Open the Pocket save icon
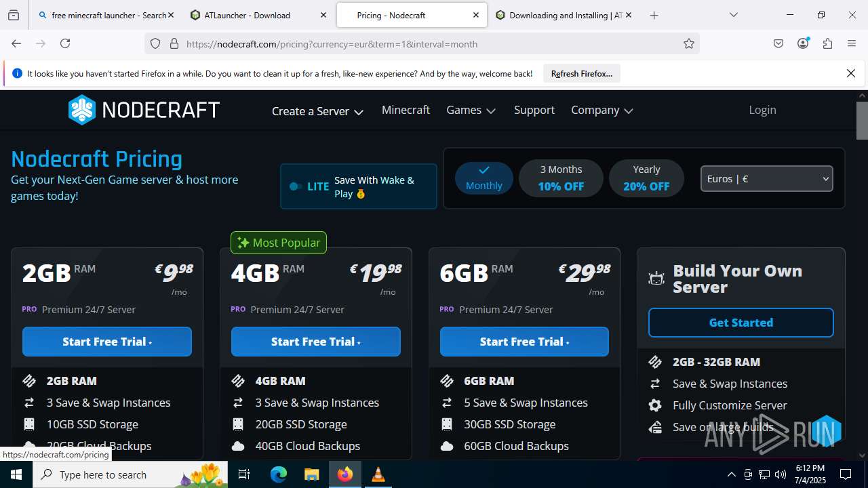Screen dimensions: 868x488 pyautogui.click(x=778, y=43)
